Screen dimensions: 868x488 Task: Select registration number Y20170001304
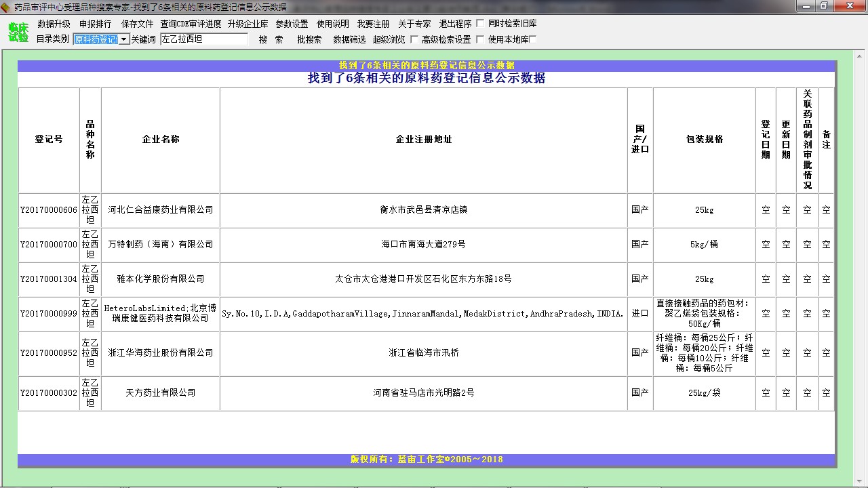tap(49, 279)
